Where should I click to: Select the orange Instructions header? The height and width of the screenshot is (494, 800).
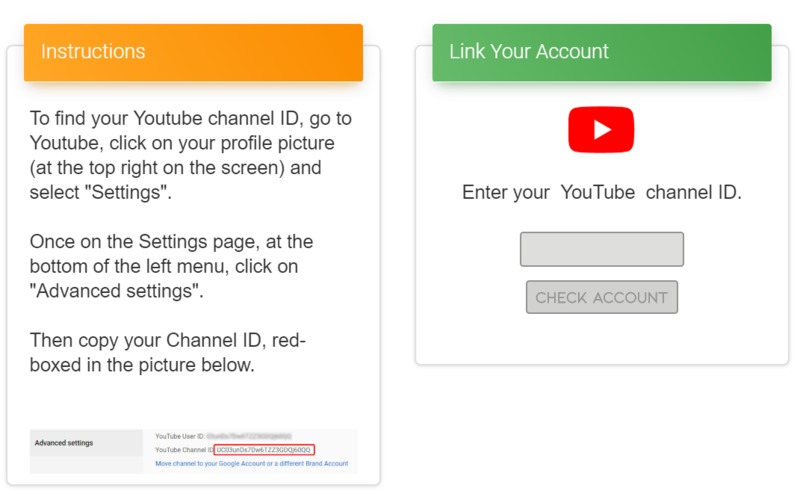point(193,52)
